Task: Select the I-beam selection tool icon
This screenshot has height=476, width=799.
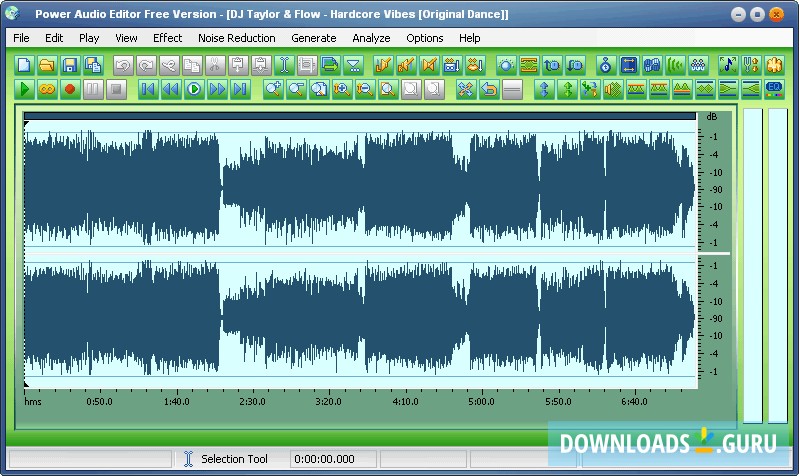Action: pyautogui.click(x=284, y=65)
